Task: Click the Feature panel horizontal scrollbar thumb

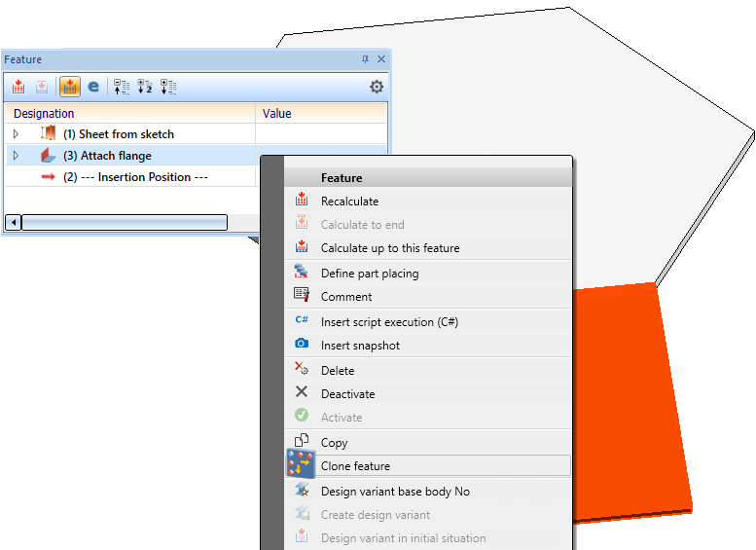Action: click(125, 222)
